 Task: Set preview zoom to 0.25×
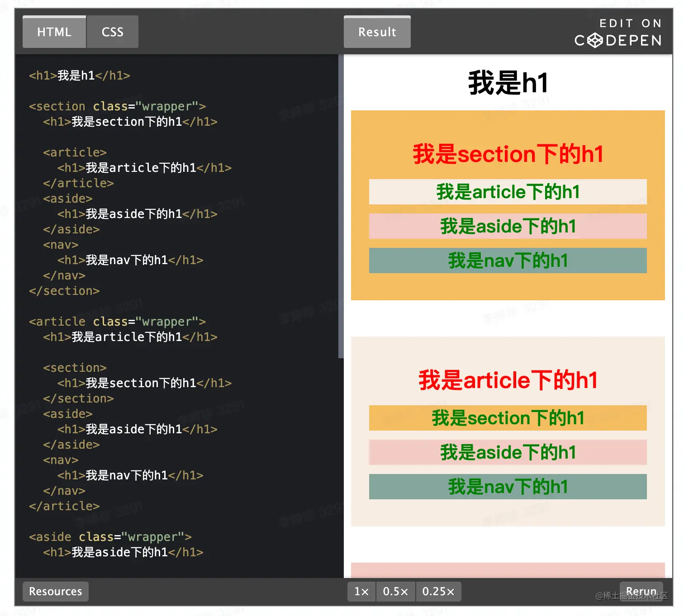(438, 592)
